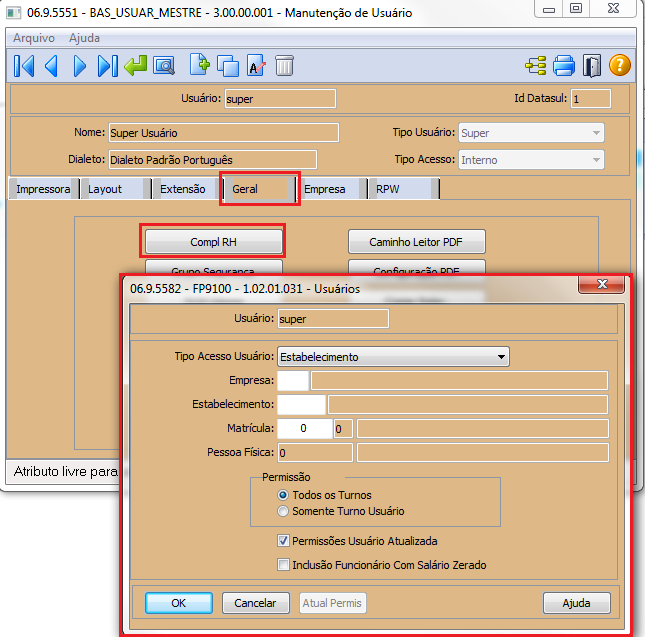
Task: Click the Nome field
Action: 224,133
